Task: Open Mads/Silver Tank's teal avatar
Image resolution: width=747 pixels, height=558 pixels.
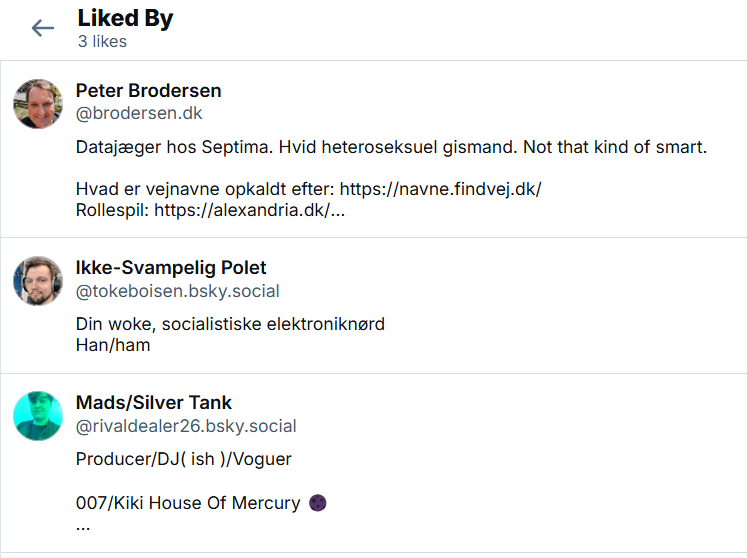Action: click(x=38, y=416)
